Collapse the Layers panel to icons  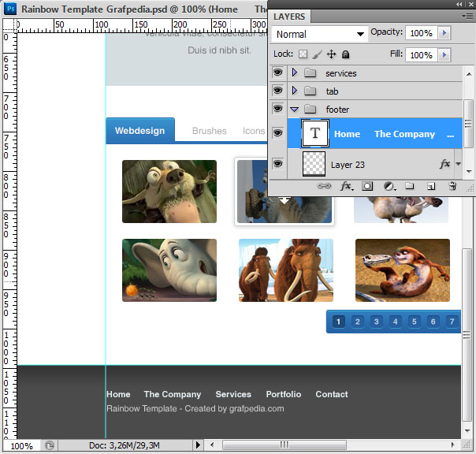(459, 4)
